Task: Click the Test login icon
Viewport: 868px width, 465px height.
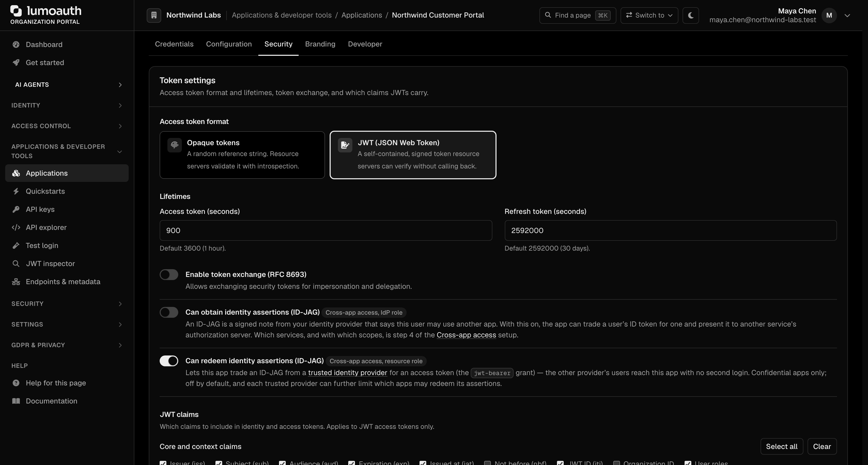Action: 16,246
